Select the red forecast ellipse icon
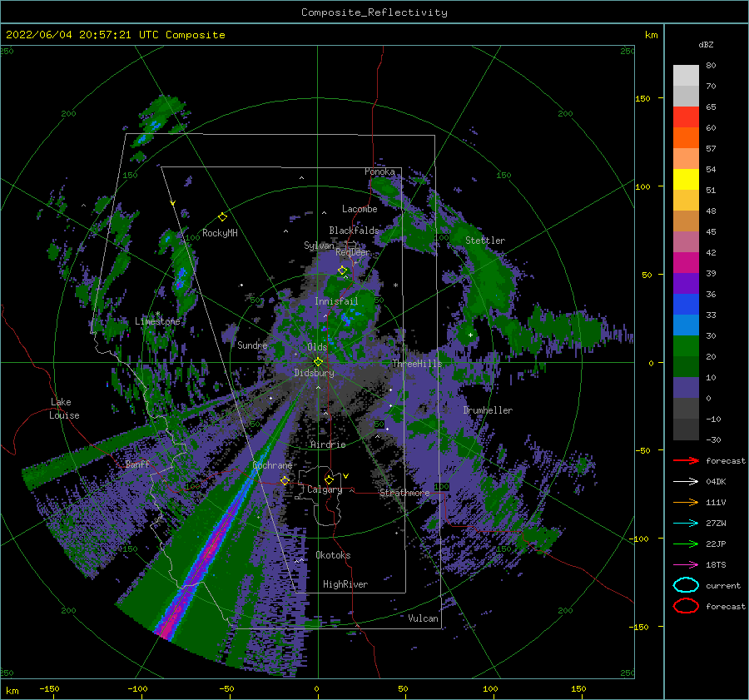 pos(686,606)
